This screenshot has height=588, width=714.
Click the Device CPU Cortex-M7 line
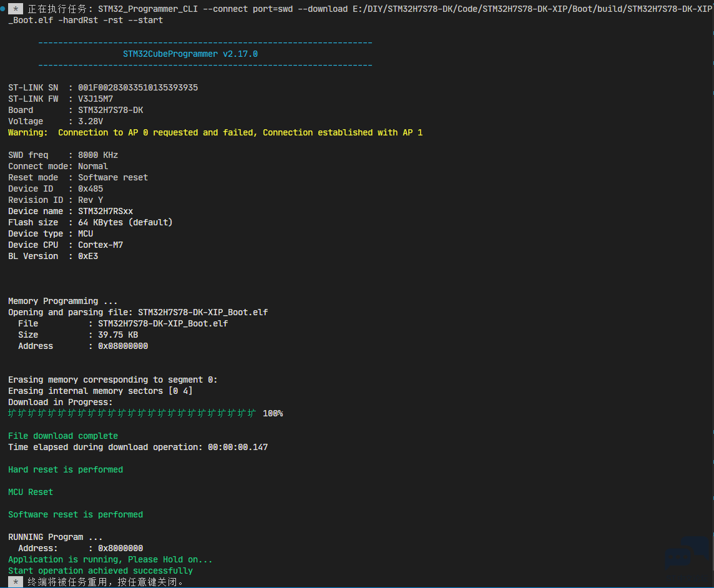(66, 245)
